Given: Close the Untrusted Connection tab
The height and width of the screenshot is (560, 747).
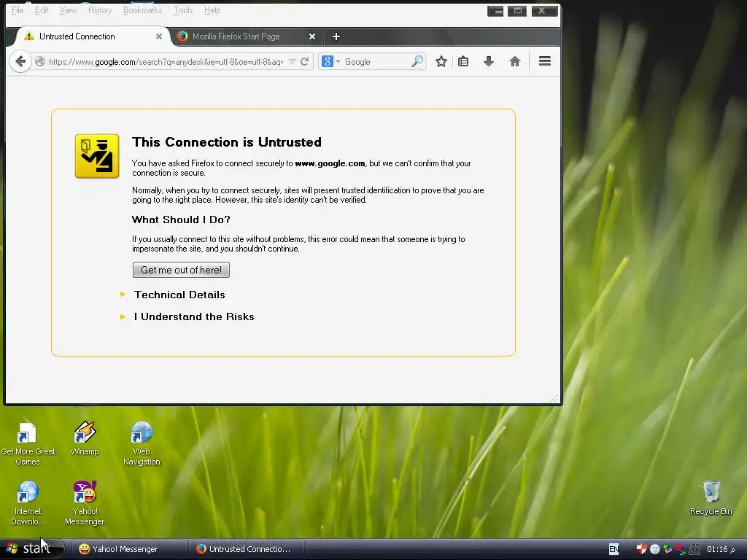Looking at the screenshot, I should pyautogui.click(x=159, y=36).
